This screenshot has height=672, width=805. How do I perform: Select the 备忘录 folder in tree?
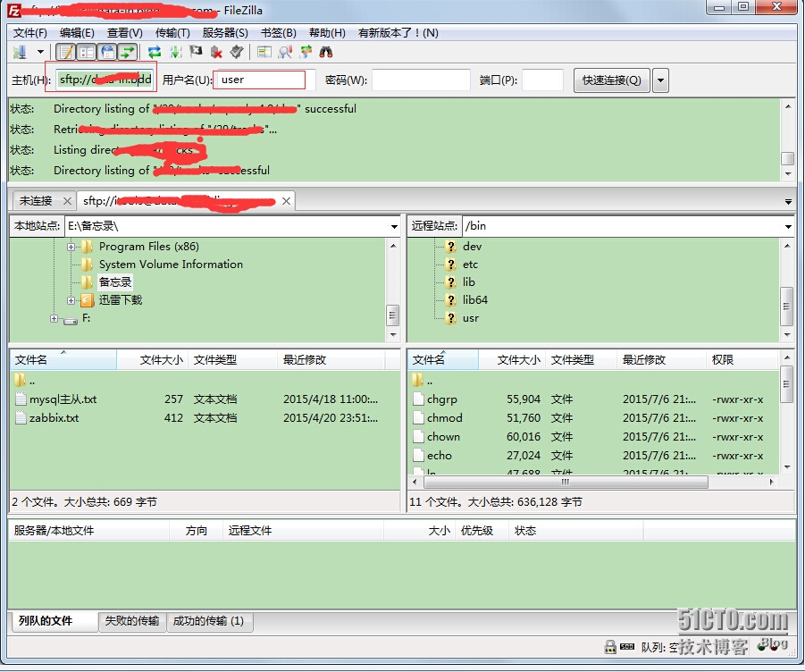pyautogui.click(x=115, y=281)
